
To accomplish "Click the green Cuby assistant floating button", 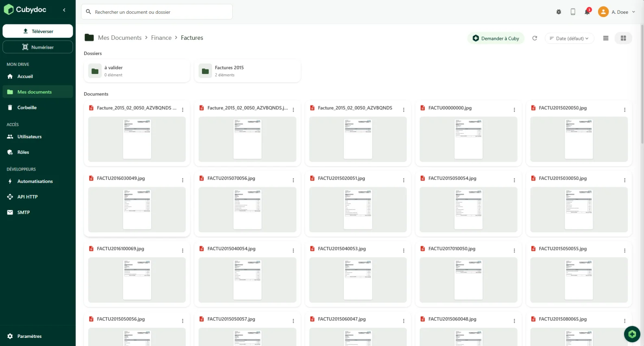I will (632, 334).
